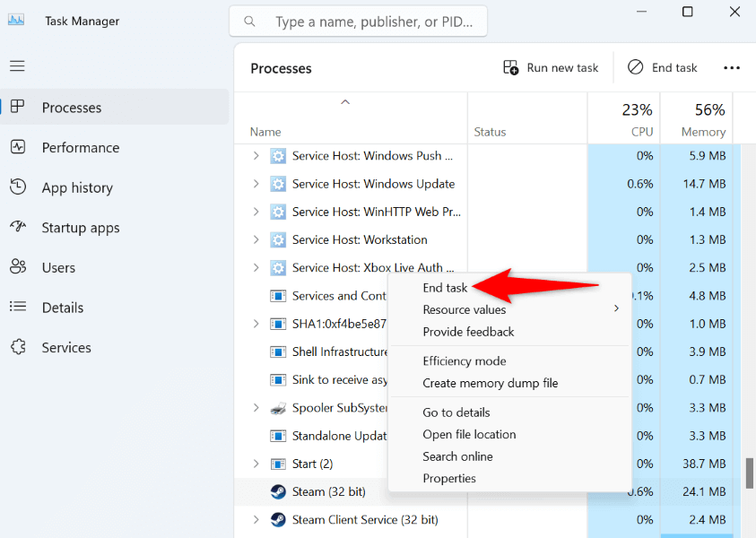Viewport: 756px width, 538px height.
Task: Click the Services and Controller app icon
Action: pos(278,296)
